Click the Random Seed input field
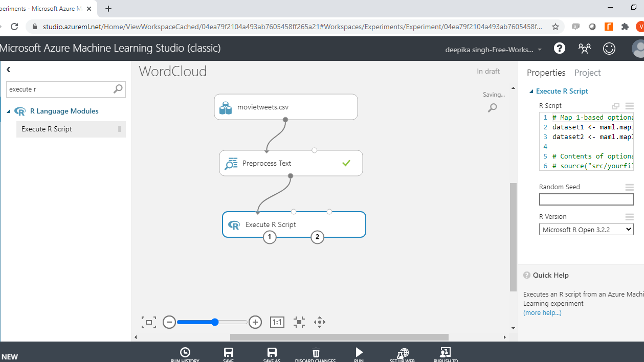 586,199
